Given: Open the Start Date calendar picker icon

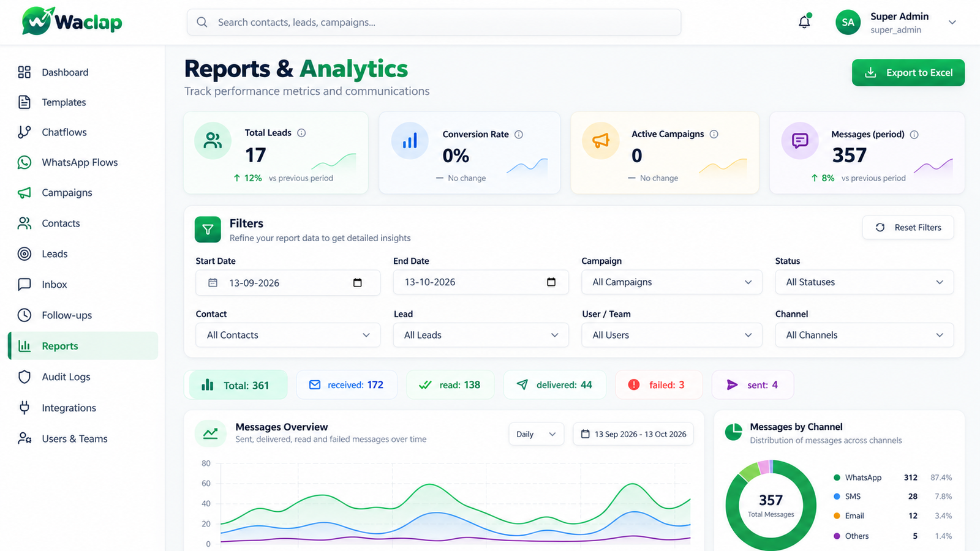Looking at the screenshot, I should [358, 283].
